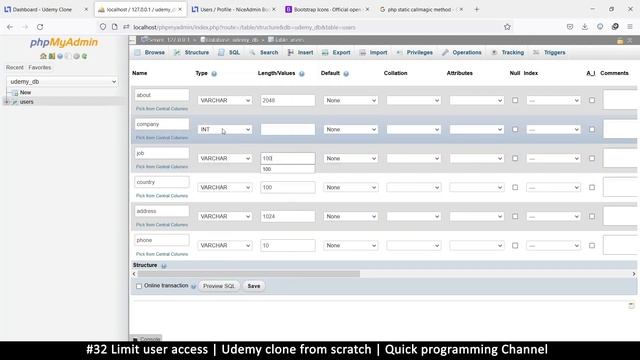This screenshot has height=360, width=640.
Task: Open the Index dropdown for phone
Action: (x=553, y=246)
